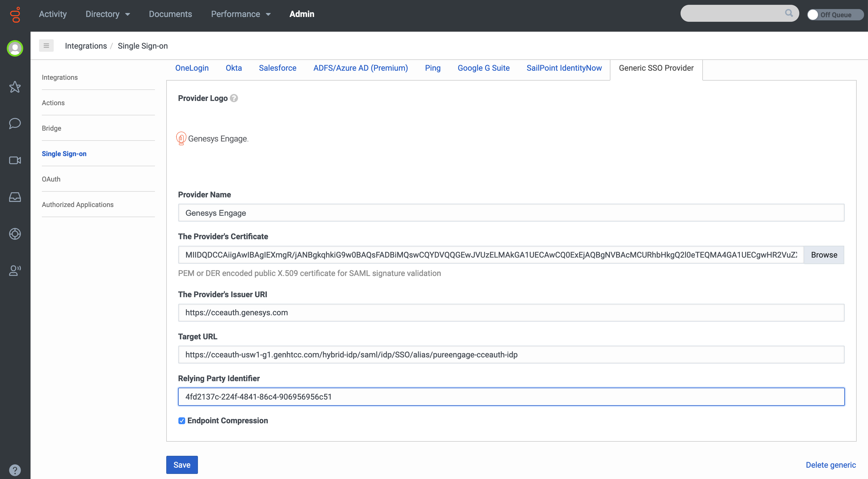Switch to the Okta tab
Viewport: 868px width, 479px height.
pyautogui.click(x=234, y=68)
